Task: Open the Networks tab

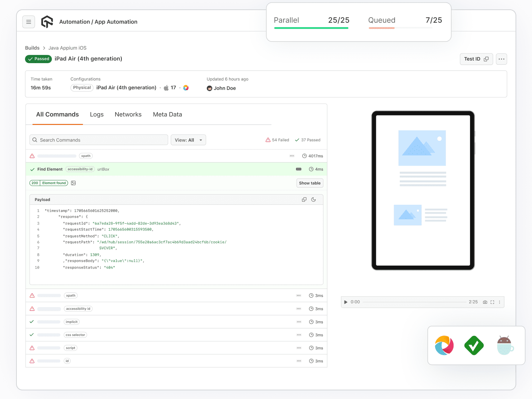Action: coord(128,114)
